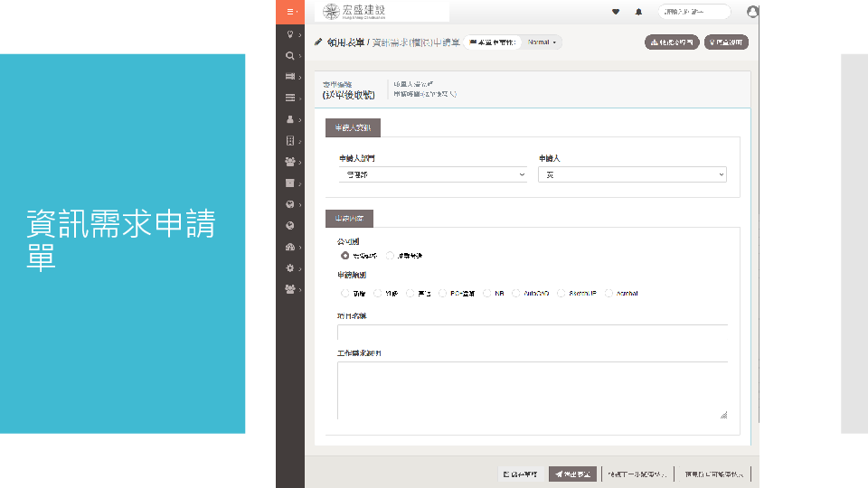
Task: Click the 工作需求說明 text area
Action: click(x=532, y=390)
